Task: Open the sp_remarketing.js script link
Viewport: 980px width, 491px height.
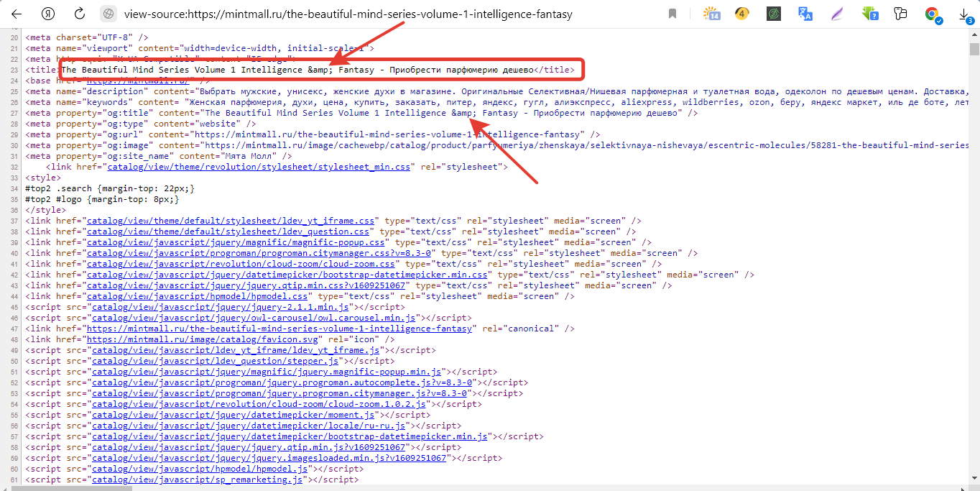Action: 197,479
